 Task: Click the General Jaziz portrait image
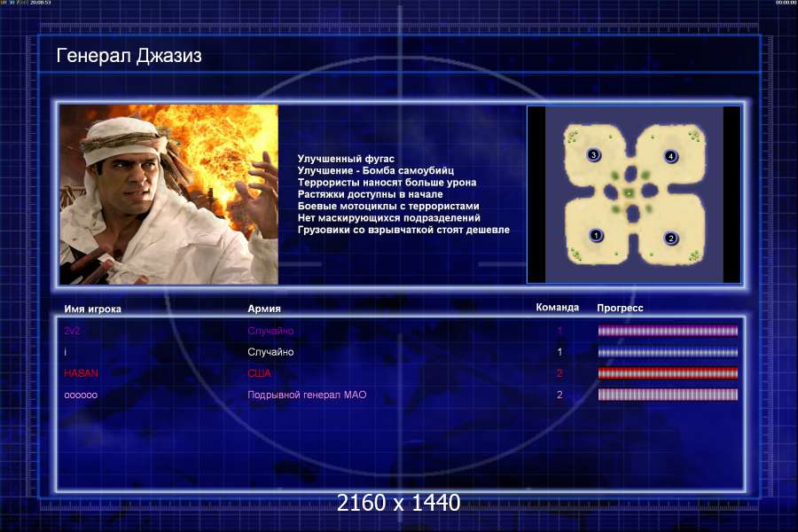coord(169,194)
